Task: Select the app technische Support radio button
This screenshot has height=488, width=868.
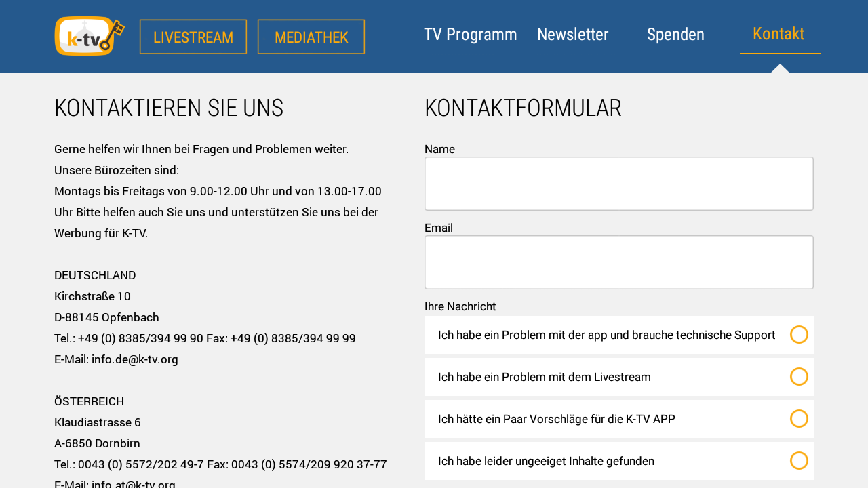Action: click(800, 334)
